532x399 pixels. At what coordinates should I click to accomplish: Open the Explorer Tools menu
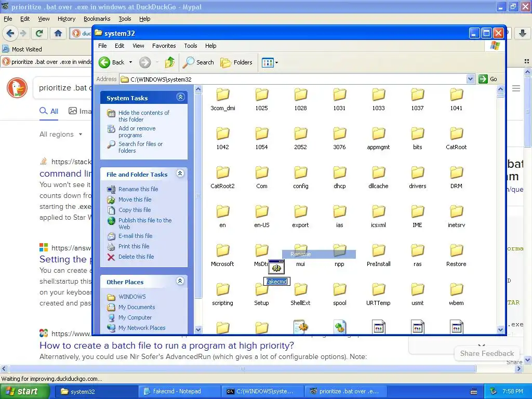(190, 46)
